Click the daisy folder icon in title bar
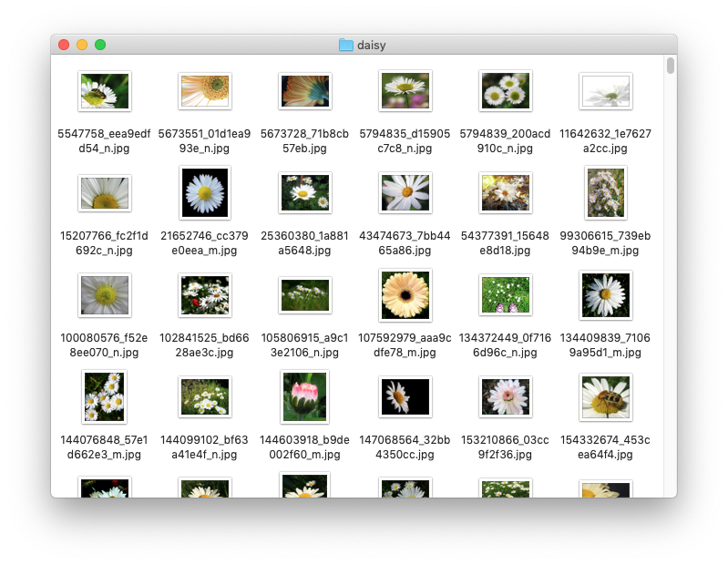Viewport: 728px width, 565px height. 346,45
